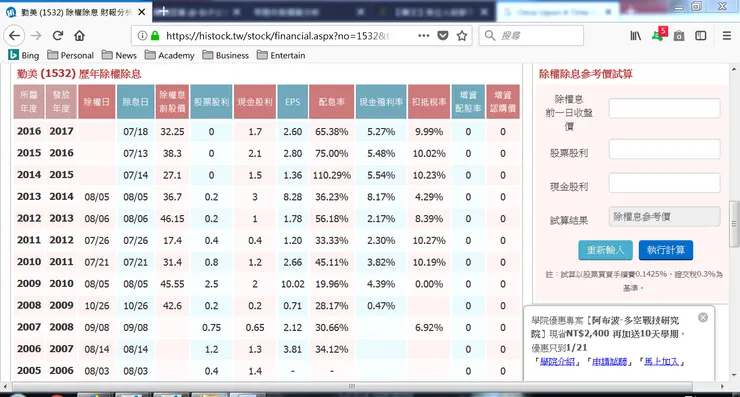
Task: Open the News bookmarks folder
Action: click(119, 55)
